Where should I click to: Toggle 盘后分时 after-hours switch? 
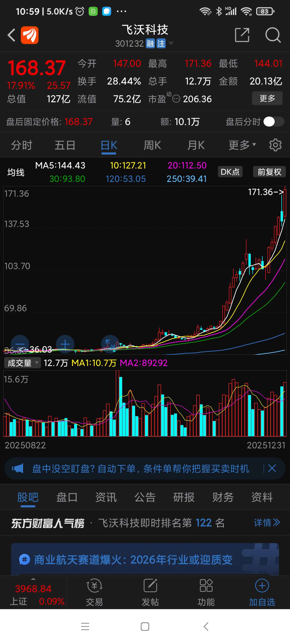point(273,122)
